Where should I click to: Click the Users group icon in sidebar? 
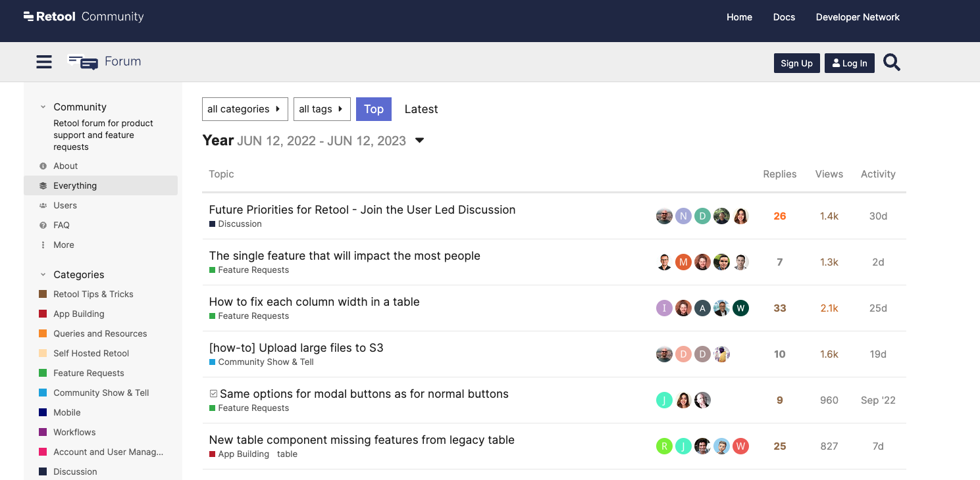click(43, 206)
